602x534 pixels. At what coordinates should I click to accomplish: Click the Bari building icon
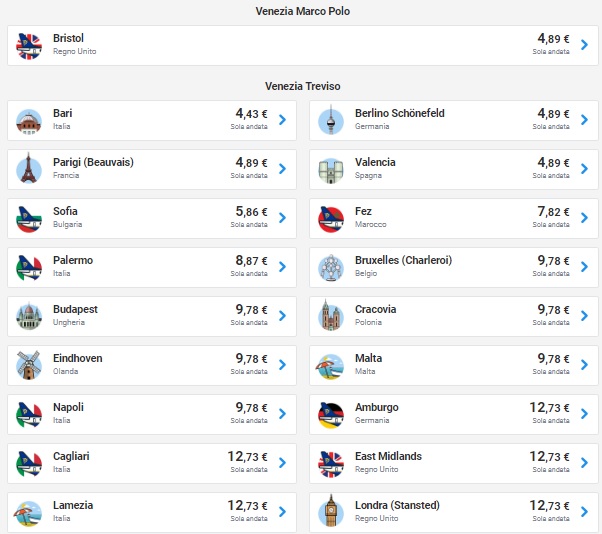[28, 120]
